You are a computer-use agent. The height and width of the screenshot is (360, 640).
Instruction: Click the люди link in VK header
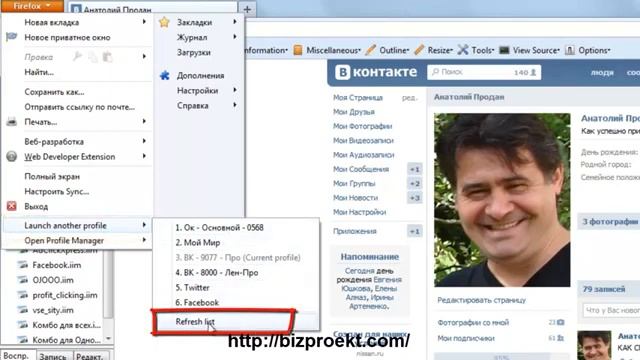click(x=602, y=73)
